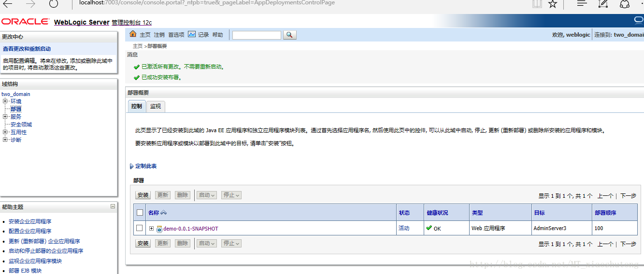Open the browser hub lines icon
Viewport: 644px width, 274px height.
(x=582, y=3)
